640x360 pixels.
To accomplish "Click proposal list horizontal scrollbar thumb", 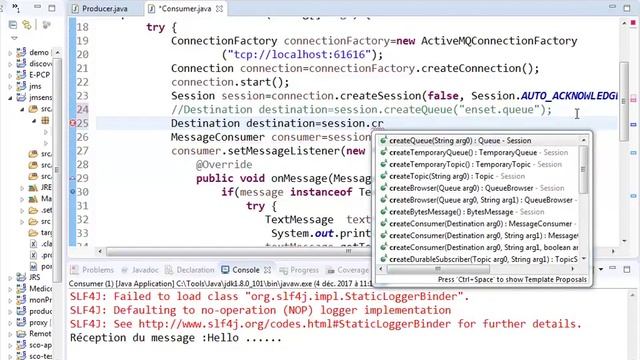I will [x=438, y=269].
